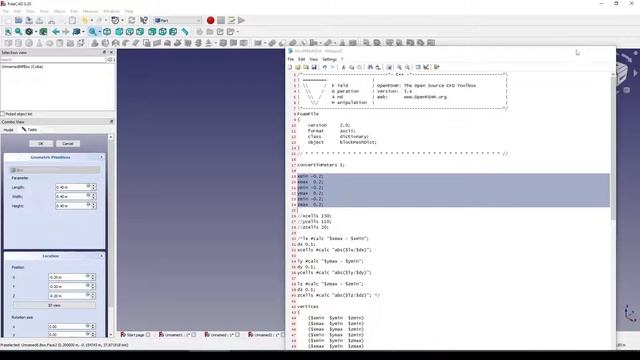This screenshot has width=640, height=360.
Task: Click the Selection view search field
Action: [53, 60]
